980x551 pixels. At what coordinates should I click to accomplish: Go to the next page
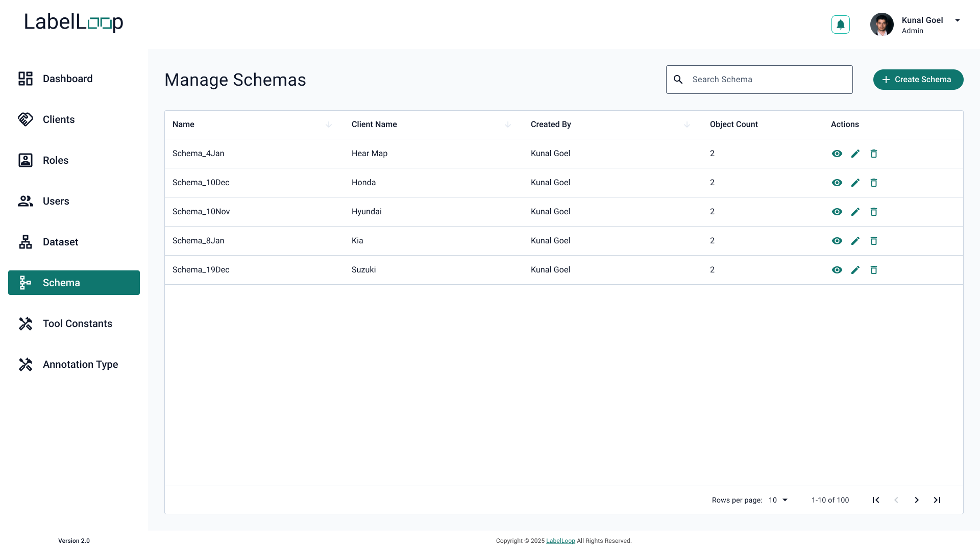(x=916, y=500)
